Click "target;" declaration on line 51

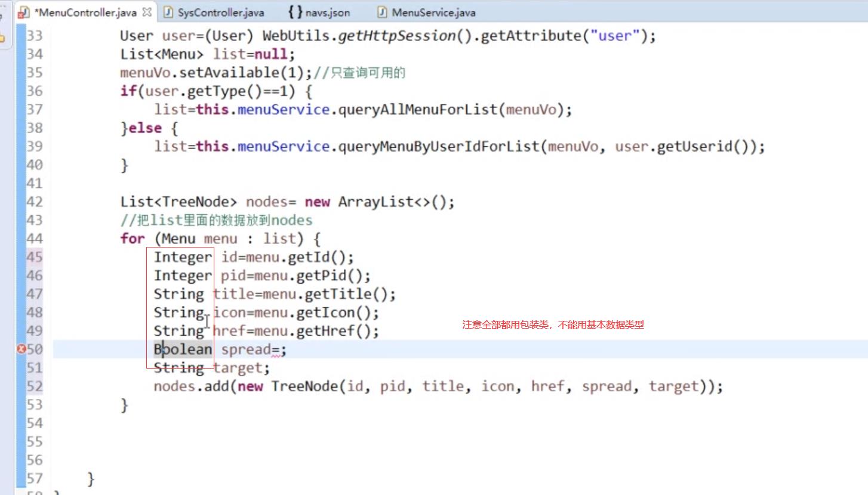(242, 369)
